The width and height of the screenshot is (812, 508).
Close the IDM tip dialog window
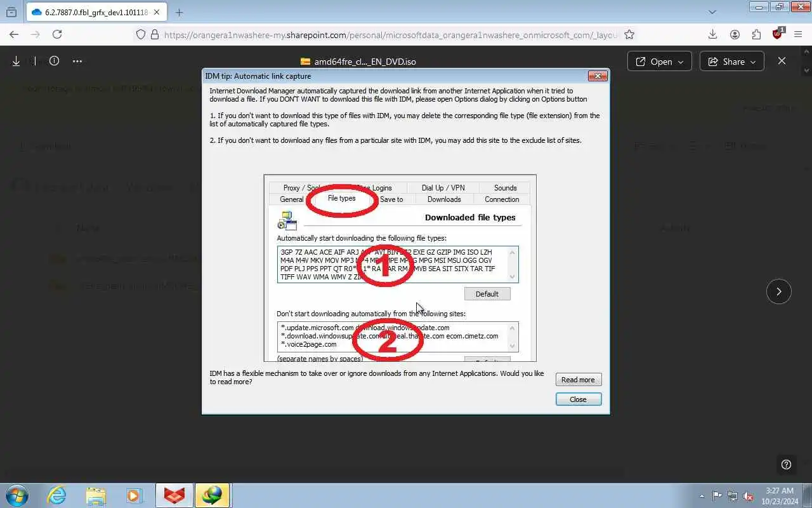tap(598, 76)
